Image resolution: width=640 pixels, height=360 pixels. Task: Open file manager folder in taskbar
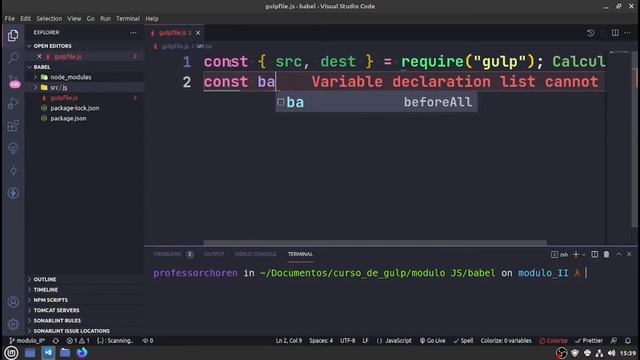coord(65,352)
